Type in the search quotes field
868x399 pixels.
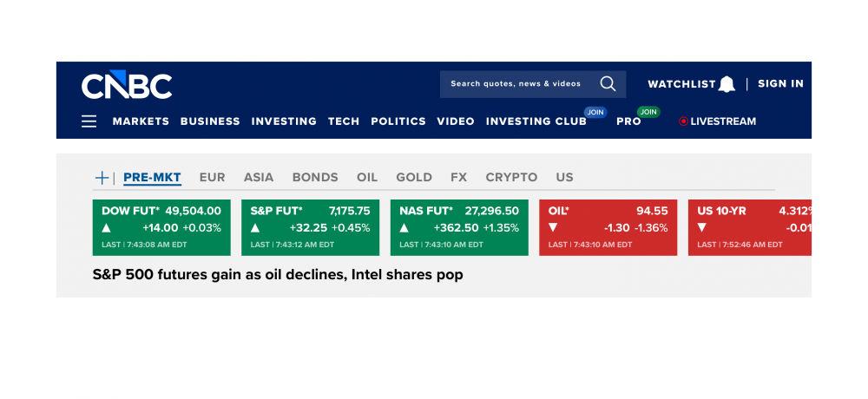point(516,84)
